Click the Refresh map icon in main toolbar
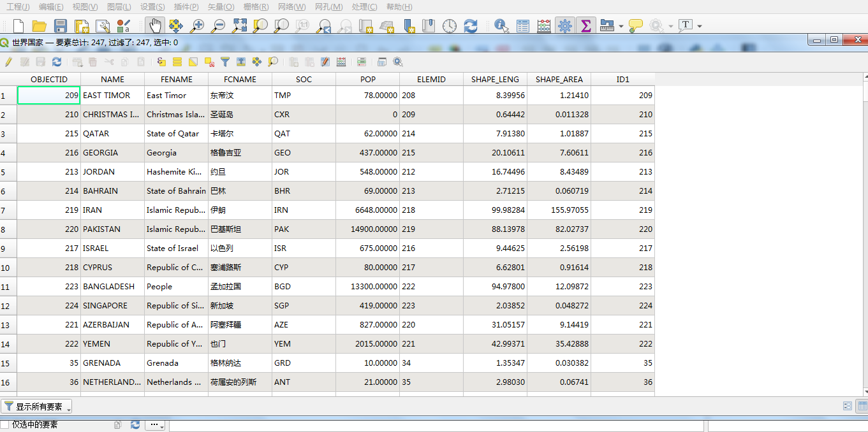This screenshot has height=432, width=868. (471, 26)
